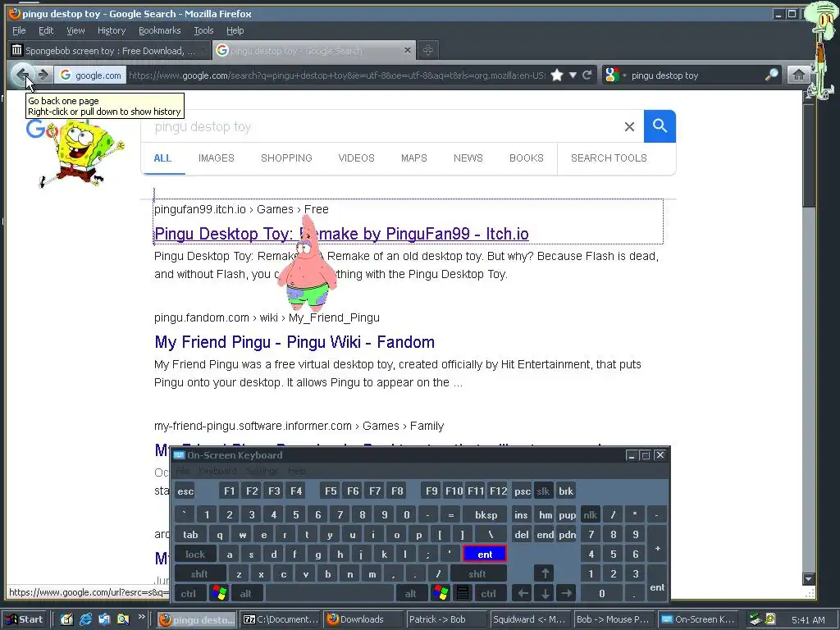Toggle the lock key on On-Screen Keyboard
Viewport: 840px width, 630px height.
(195, 555)
